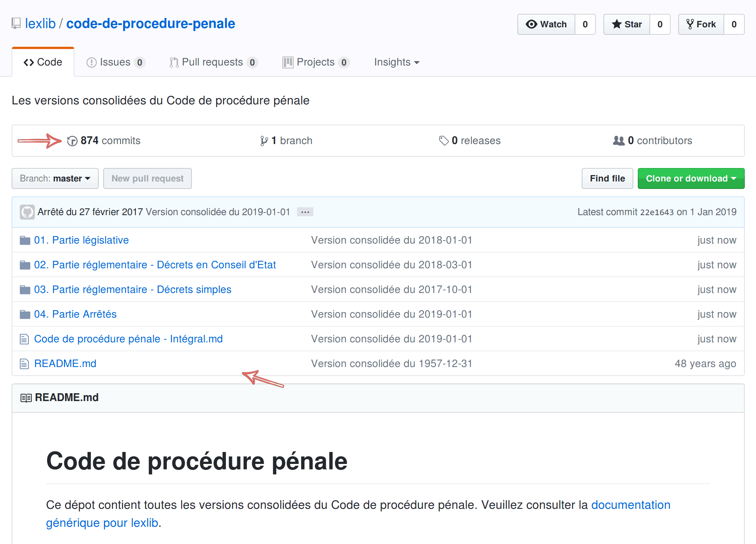View the 1 branch link
Screen dimensions: 756x544
[x=286, y=141]
